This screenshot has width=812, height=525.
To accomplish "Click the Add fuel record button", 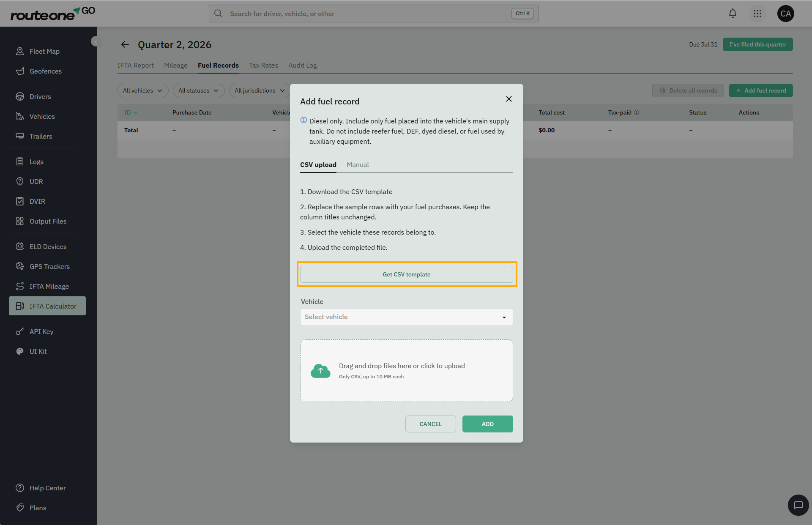I will [x=761, y=90].
